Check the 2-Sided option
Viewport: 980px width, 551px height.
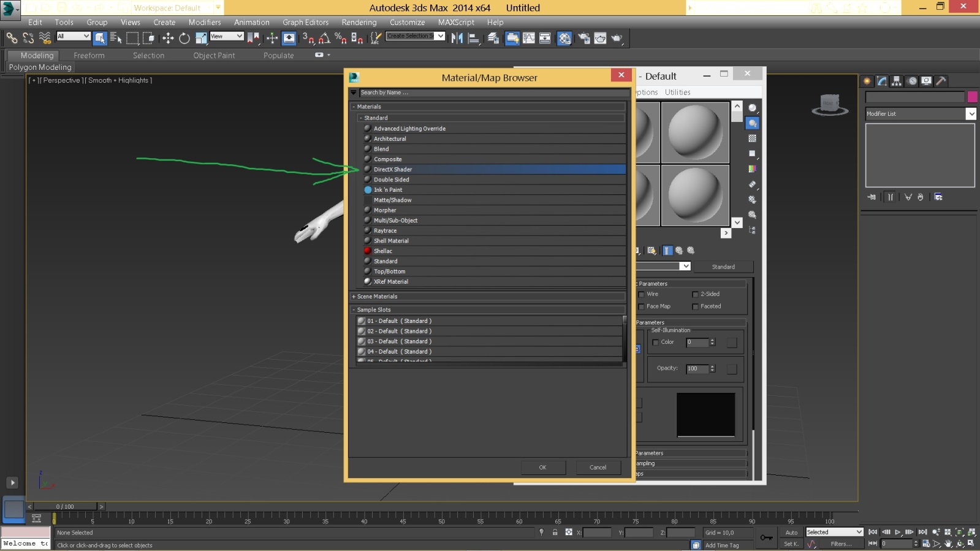point(696,294)
